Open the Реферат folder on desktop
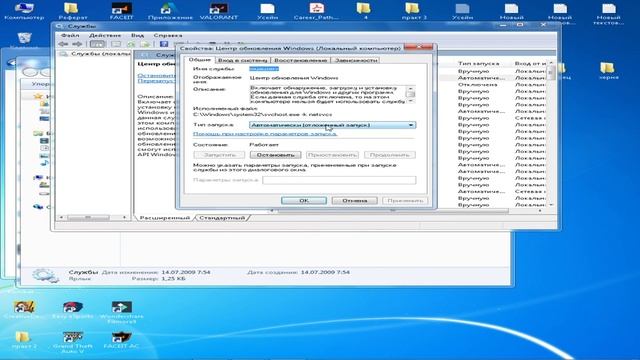Image resolution: width=640 pixels, height=360 pixels. 72,11
